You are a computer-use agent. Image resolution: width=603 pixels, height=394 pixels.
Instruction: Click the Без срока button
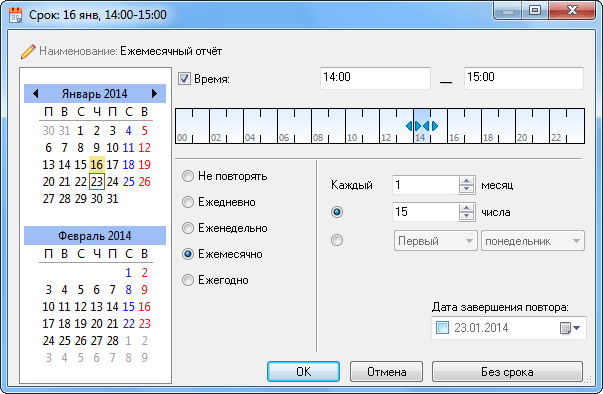tap(507, 372)
